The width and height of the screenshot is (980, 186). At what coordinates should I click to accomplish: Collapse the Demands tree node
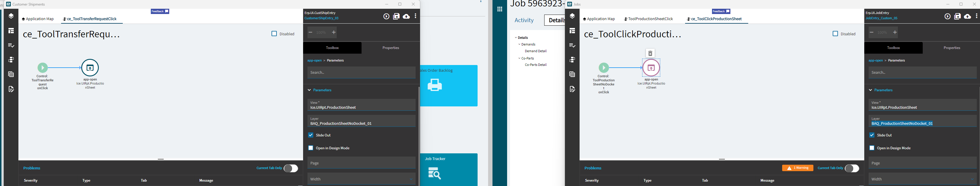coord(519,44)
